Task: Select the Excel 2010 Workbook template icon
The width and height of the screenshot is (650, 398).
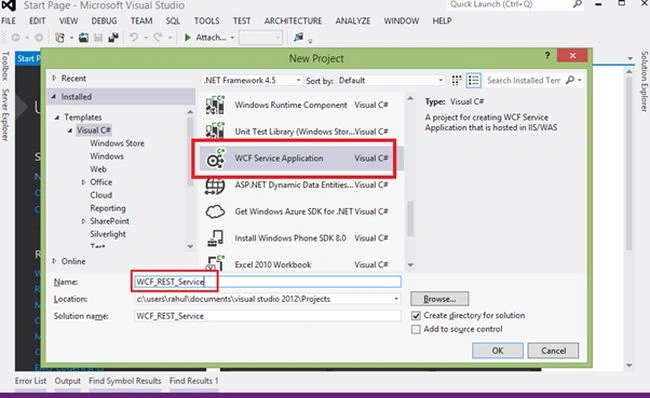Action: pos(215,264)
